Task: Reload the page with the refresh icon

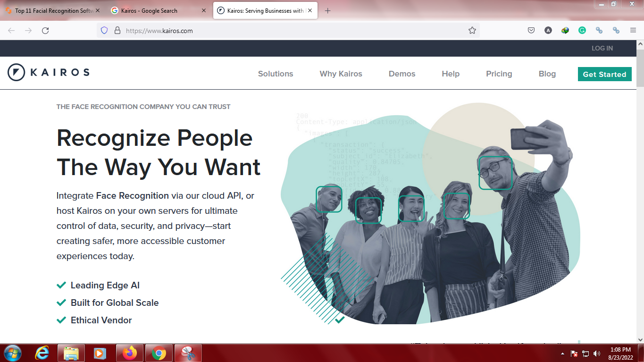Action: [x=45, y=31]
